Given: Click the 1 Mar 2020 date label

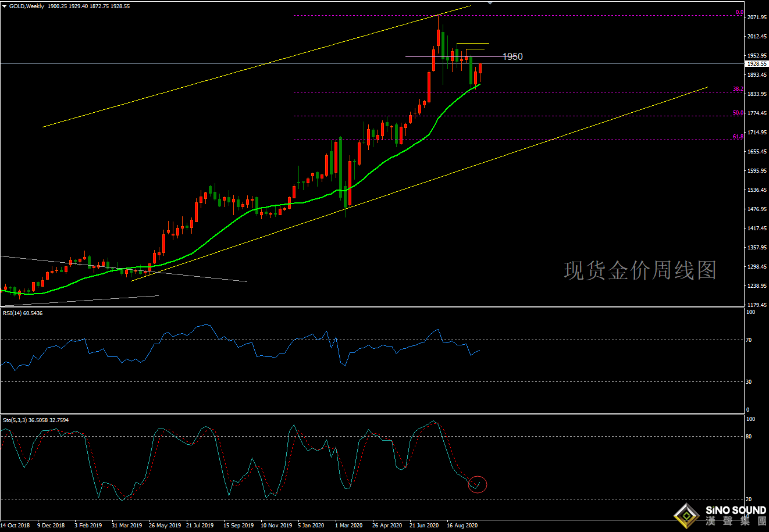Looking at the screenshot, I should pos(349,526).
